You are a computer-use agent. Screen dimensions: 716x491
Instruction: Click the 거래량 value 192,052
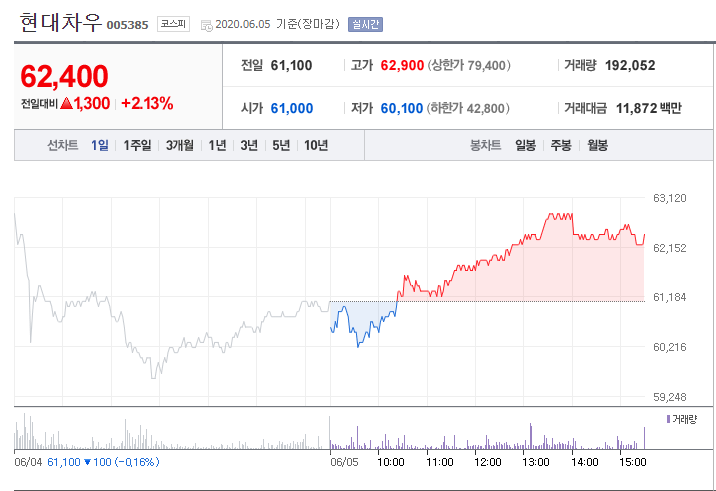click(x=630, y=65)
